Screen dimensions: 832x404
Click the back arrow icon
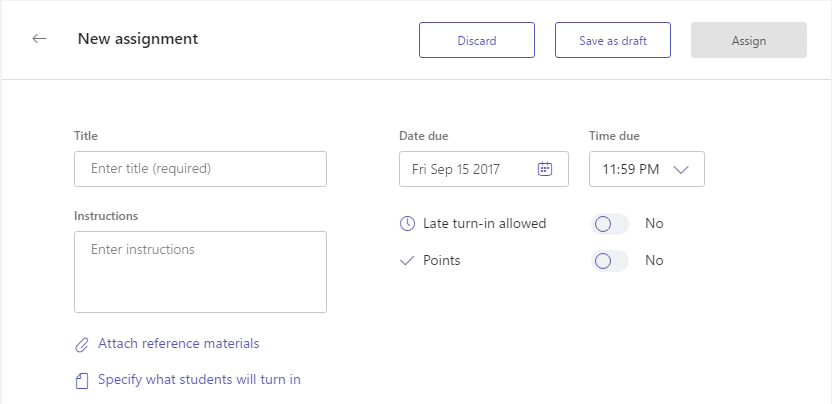coord(39,39)
